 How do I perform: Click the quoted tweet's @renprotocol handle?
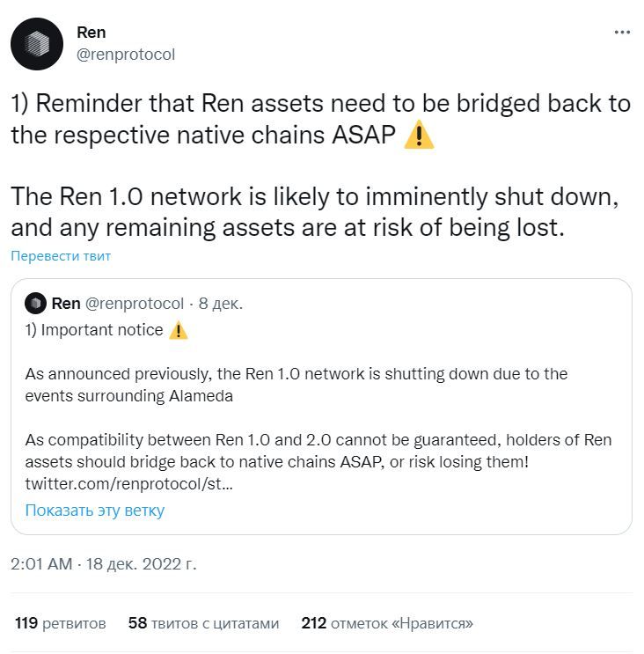[x=134, y=304]
